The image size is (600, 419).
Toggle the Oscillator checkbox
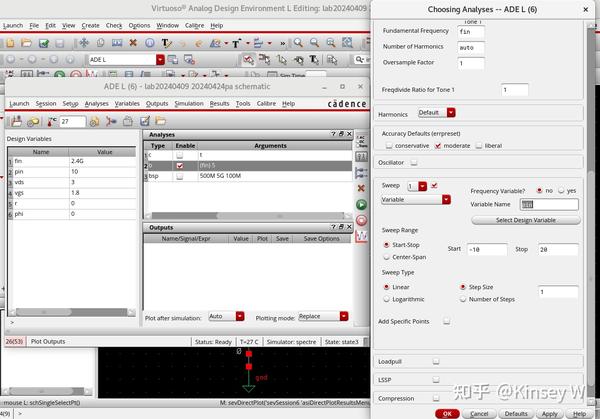(x=414, y=163)
